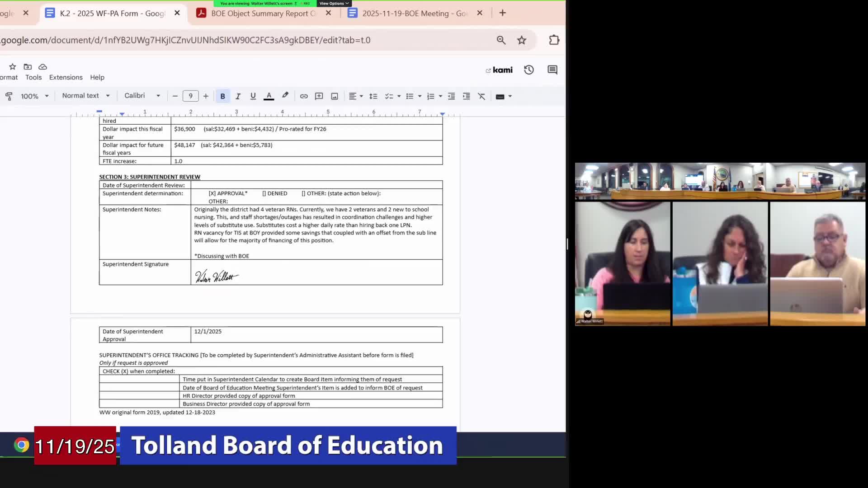Apply italic formatting
Image resolution: width=868 pixels, height=488 pixels.
click(x=238, y=96)
